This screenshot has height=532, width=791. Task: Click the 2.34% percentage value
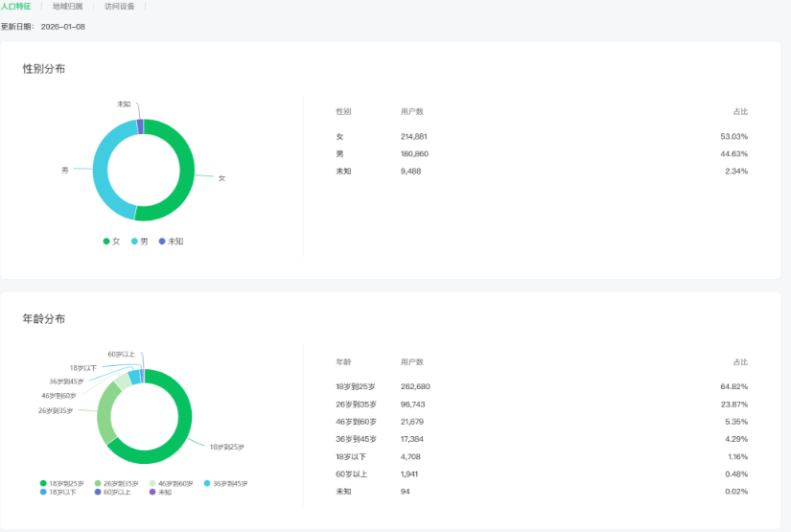(736, 172)
